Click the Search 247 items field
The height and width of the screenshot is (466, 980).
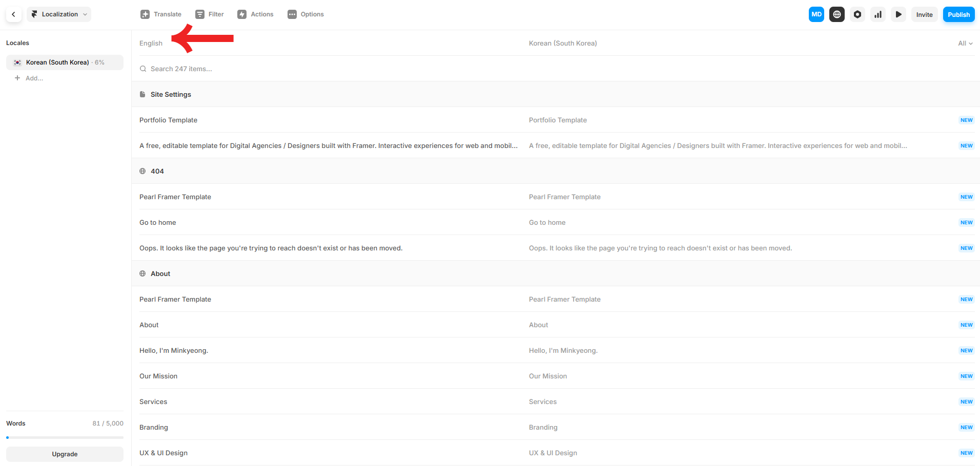click(x=556, y=69)
